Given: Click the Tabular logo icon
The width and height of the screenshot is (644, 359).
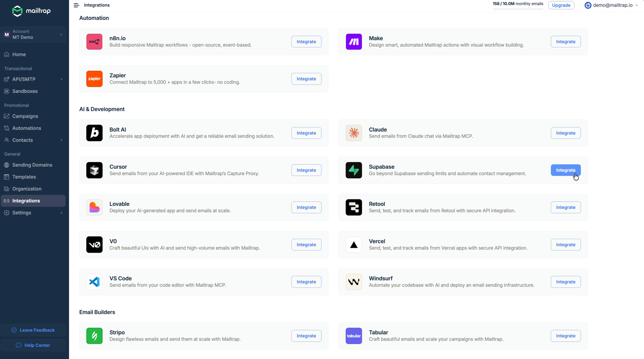Looking at the screenshot, I should pyautogui.click(x=353, y=336).
